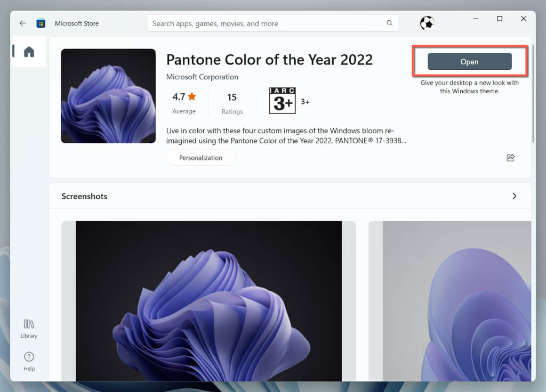Open the second light screenshot thumbnail
The height and width of the screenshot is (392, 546).
pos(449,301)
